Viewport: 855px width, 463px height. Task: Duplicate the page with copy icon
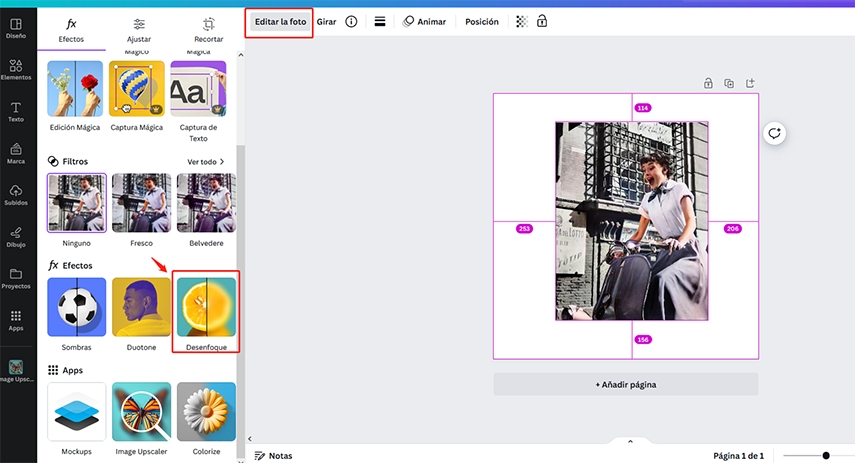click(729, 83)
